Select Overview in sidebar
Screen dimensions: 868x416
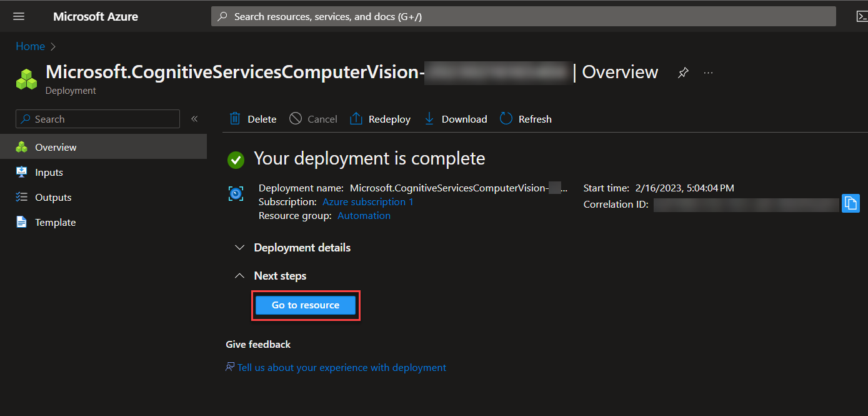pos(56,148)
